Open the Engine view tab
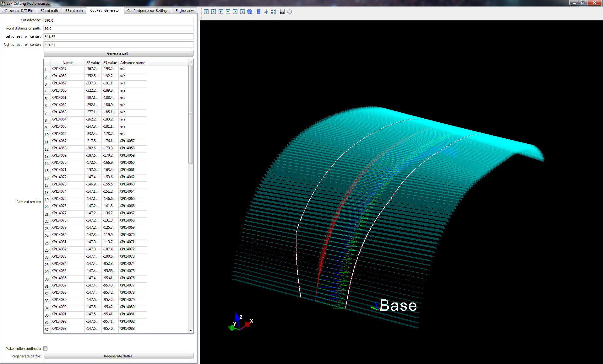603x364 pixels. [x=184, y=11]
